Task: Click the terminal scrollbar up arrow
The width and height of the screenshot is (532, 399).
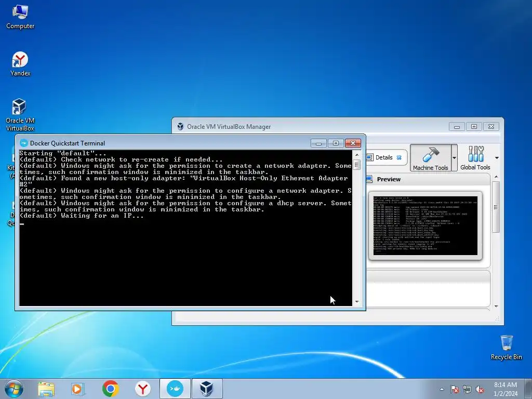Action: click(x=356, y=155)
